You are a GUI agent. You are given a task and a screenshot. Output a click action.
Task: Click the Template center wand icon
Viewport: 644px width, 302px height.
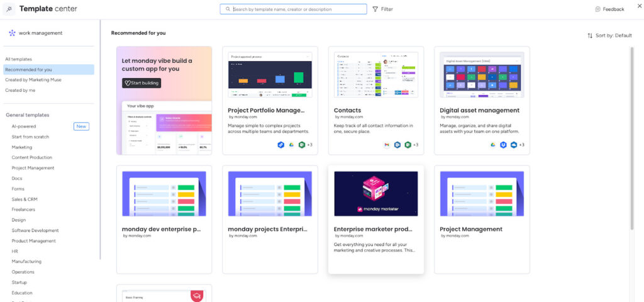9,9
